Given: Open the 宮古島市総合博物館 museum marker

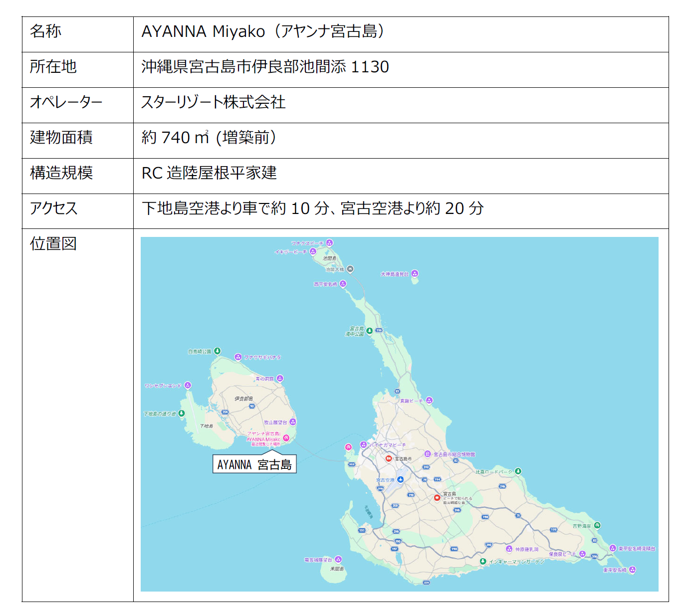Looking at the screenshot, I should point(428,454).
